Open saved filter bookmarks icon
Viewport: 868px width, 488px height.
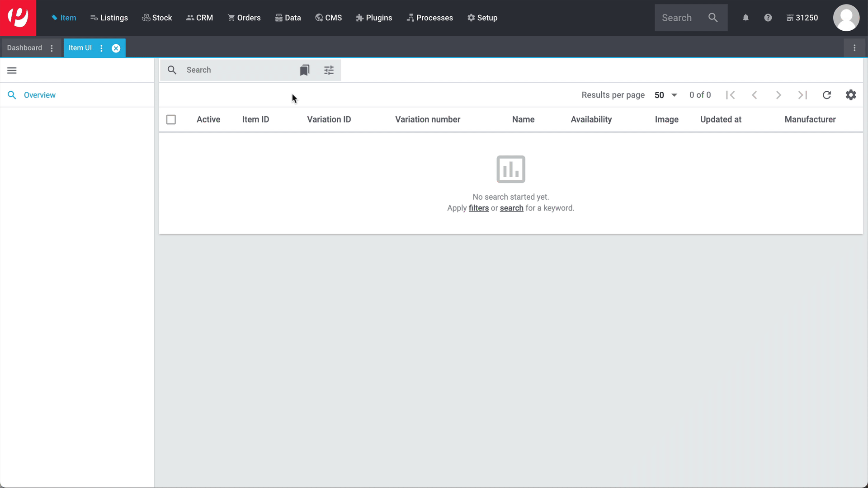305,70
